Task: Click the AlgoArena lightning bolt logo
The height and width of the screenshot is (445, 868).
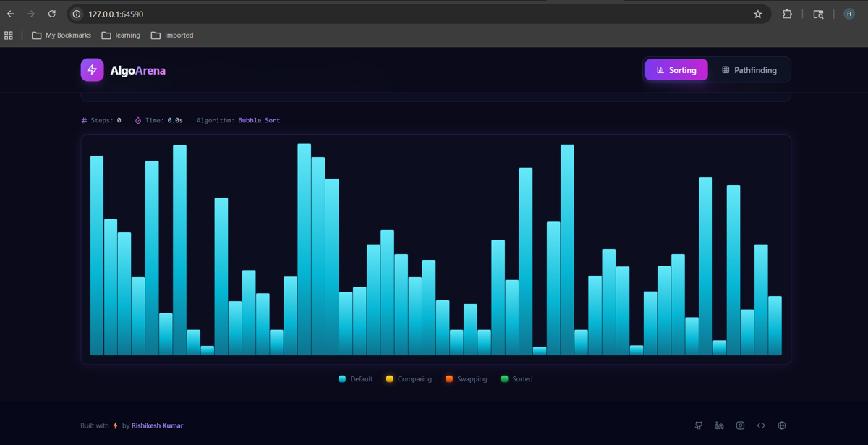Action: (92, 70)
